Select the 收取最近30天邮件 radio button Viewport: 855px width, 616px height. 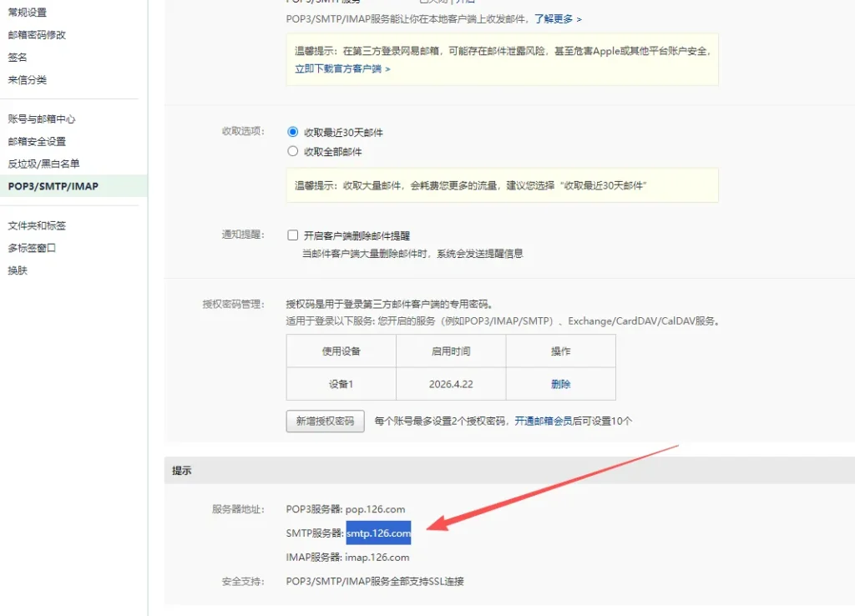coord(292,132)
